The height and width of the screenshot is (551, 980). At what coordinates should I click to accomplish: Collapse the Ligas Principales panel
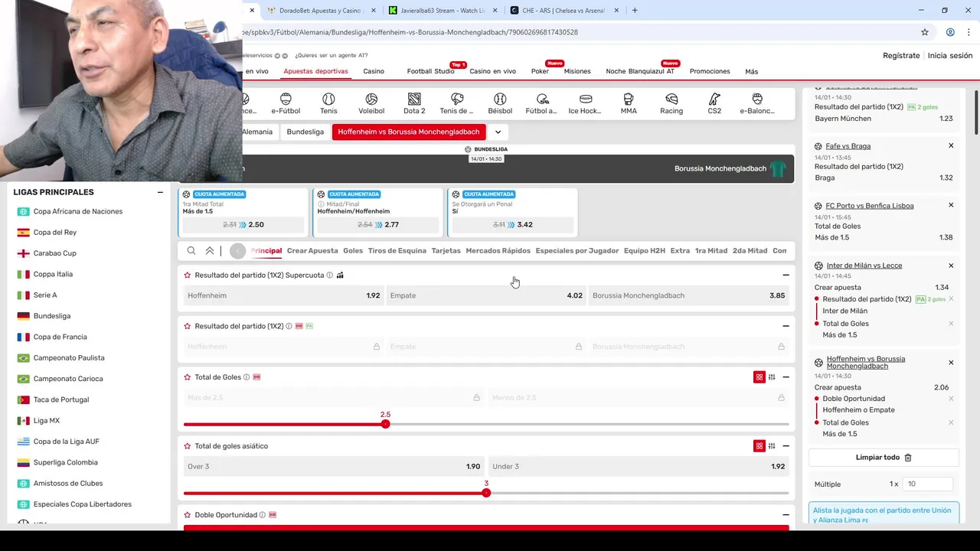[160, 192]
